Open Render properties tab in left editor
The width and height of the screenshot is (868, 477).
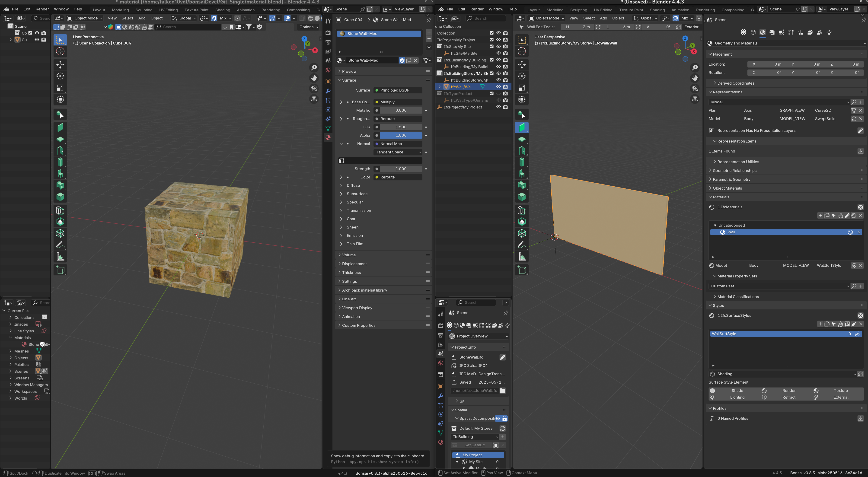328,33
